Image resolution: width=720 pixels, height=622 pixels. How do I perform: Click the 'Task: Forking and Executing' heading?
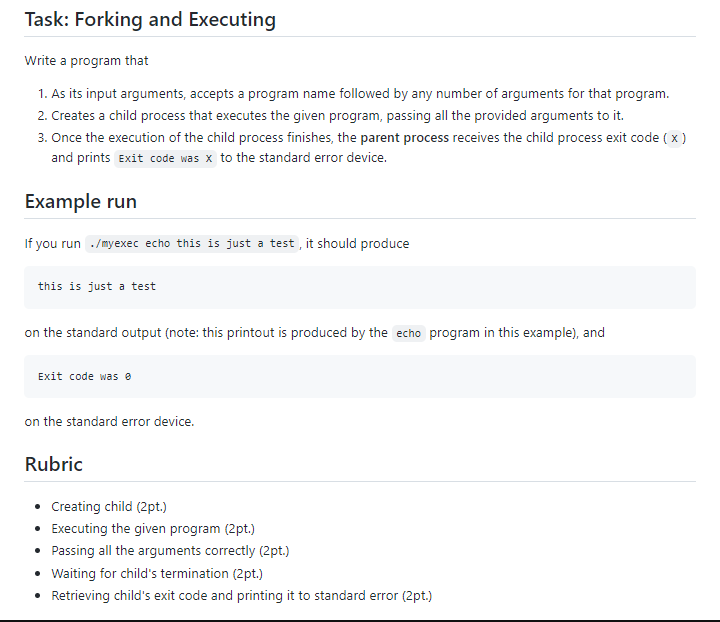click(x=150, y=20)
